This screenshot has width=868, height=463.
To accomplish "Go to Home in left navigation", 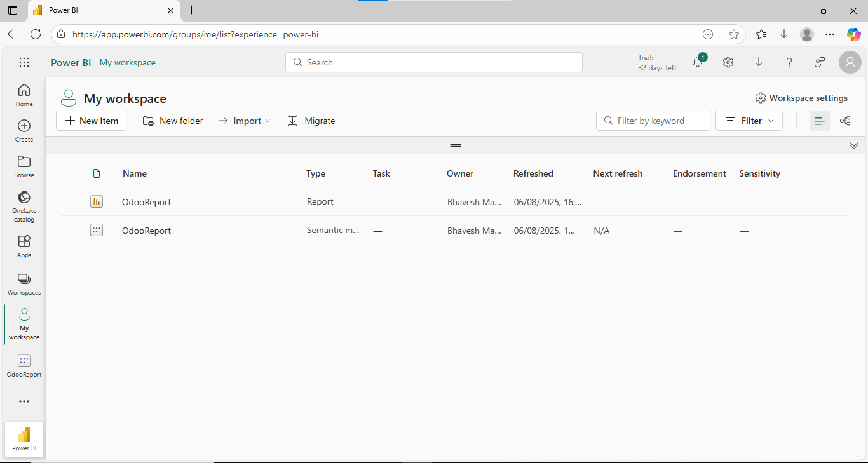I will coord(24,95).
